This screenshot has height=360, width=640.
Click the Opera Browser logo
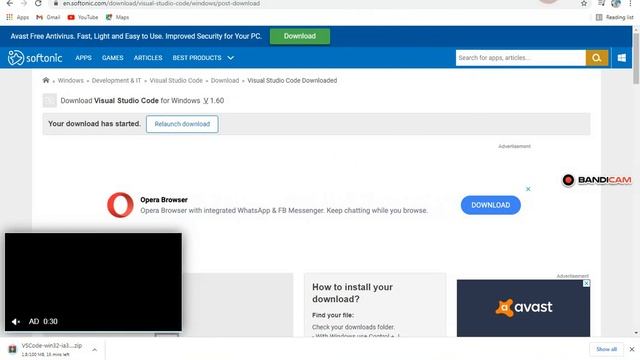tap(120, 205)
